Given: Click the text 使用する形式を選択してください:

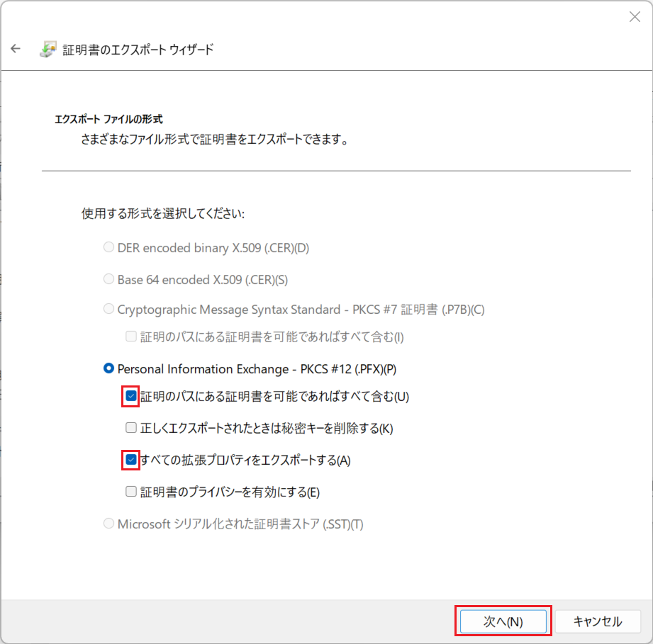Looking at the screenshot, I should 163,213.
